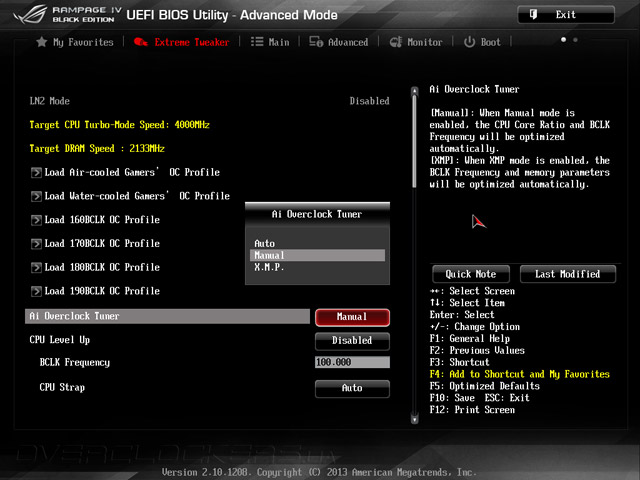
Task: Choose Manual in Ai Overclock Tuner popup
Action: [x=317, y=255]
